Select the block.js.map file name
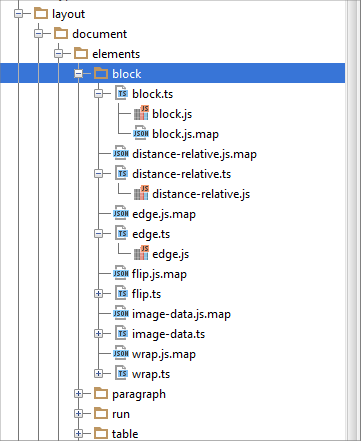 pos(185,134)
